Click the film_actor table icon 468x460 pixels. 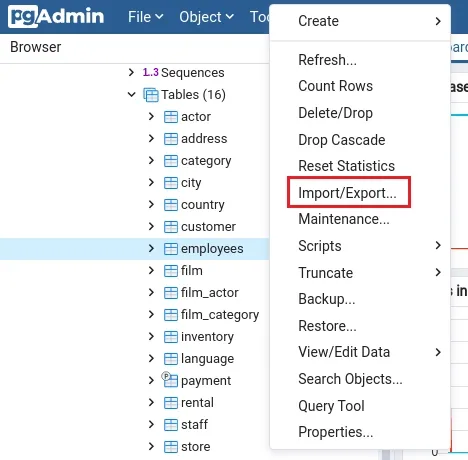pyautogui.click(x=171, y=293)
